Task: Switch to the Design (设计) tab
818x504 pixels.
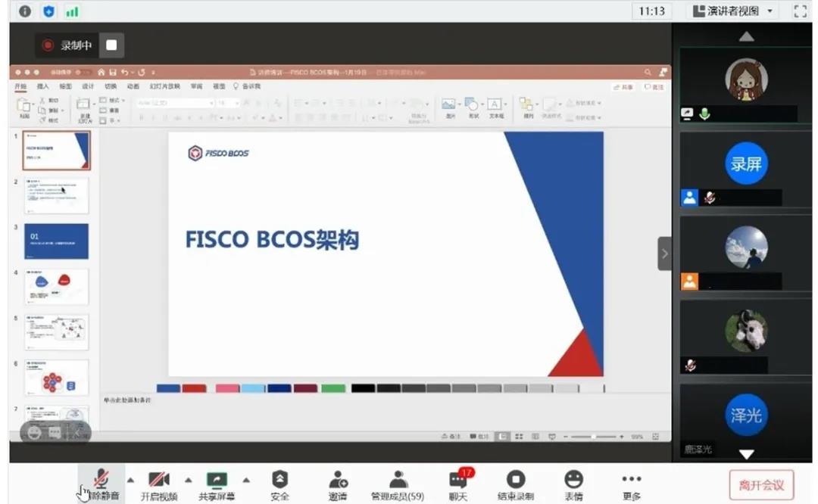Action: 88,86
